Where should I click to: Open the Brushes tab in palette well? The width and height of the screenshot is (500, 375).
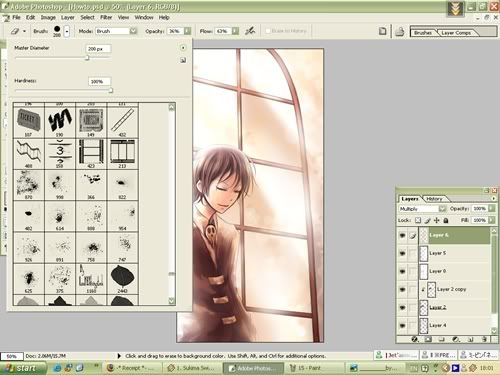[423, 33]
